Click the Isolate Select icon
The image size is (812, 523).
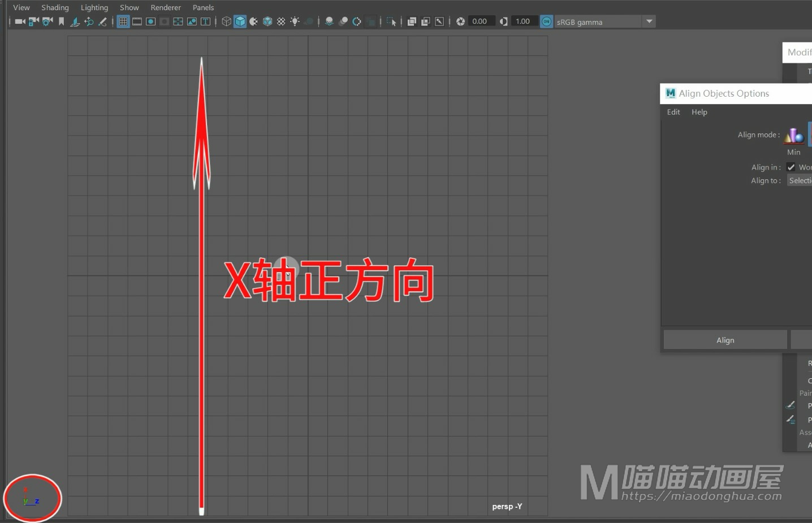pos(391,21)
